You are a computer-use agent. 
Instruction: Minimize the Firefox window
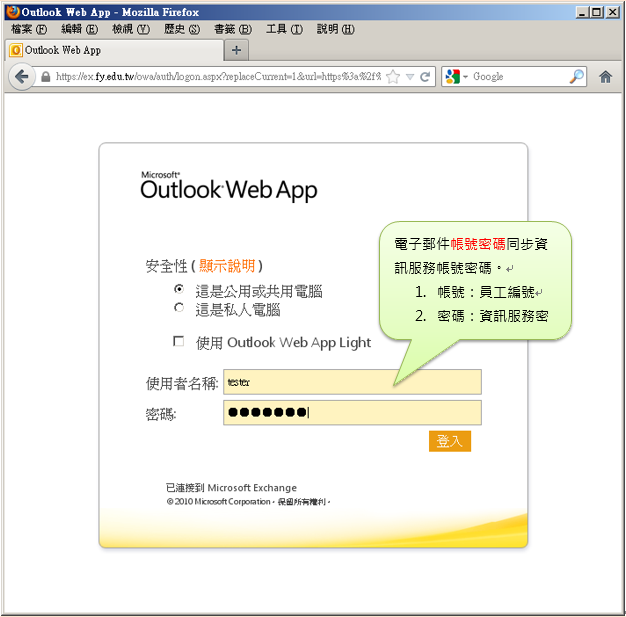point(582,12)
